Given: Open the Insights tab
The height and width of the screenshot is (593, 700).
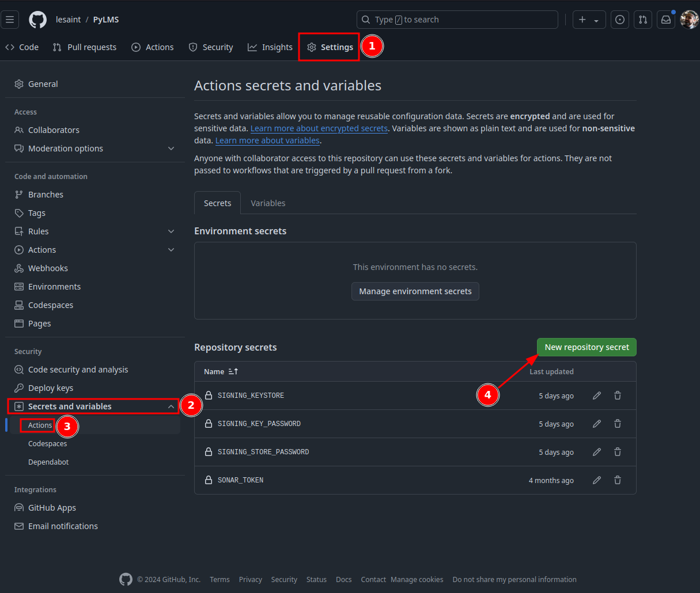Looking at the screenshot, I should pos(270,47).
